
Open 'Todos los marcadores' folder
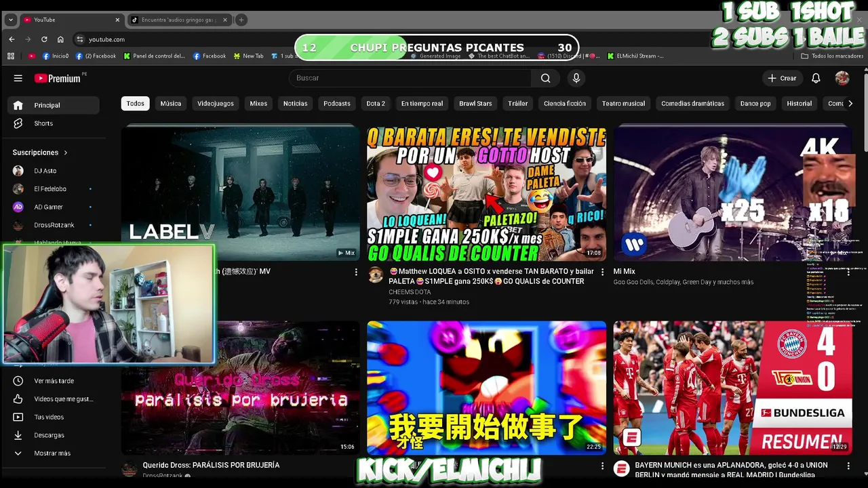pyautogui.click(x=832, y=56)
